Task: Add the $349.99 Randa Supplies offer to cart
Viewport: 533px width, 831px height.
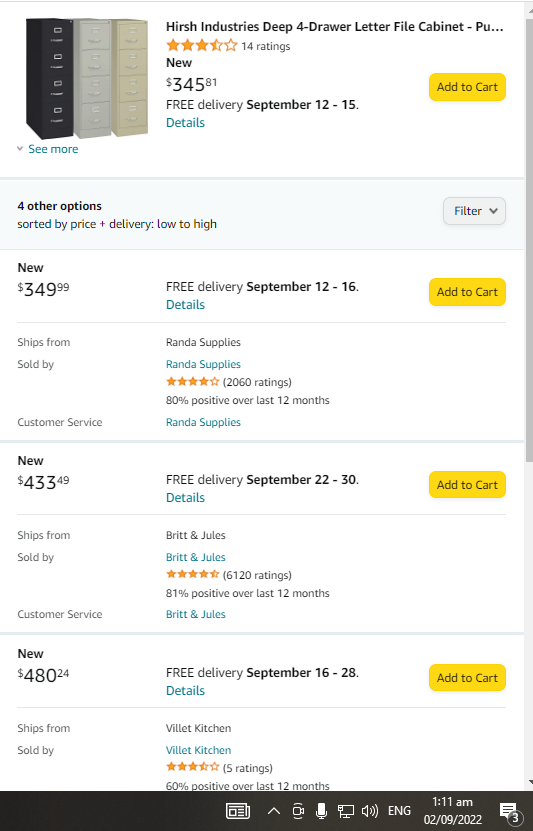Action: 467,292
